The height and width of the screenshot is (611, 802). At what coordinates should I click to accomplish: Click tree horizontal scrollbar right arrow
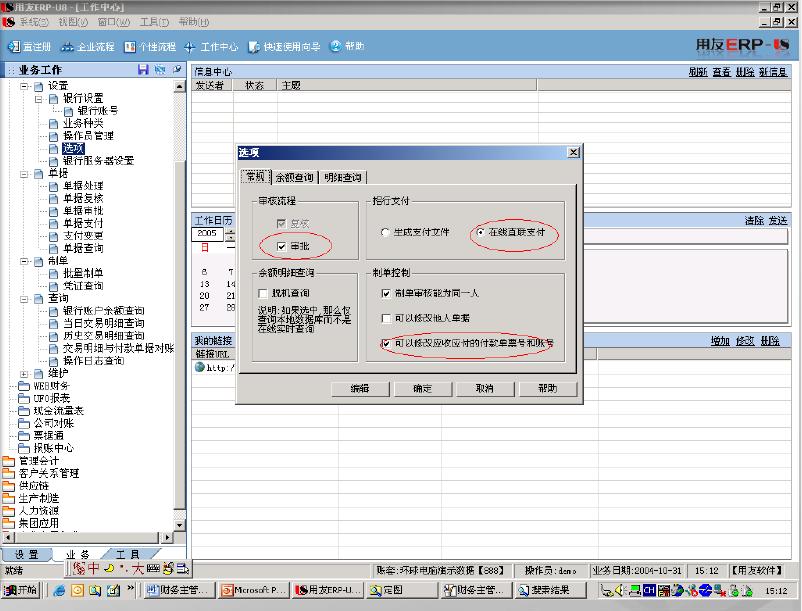(167, 537)
